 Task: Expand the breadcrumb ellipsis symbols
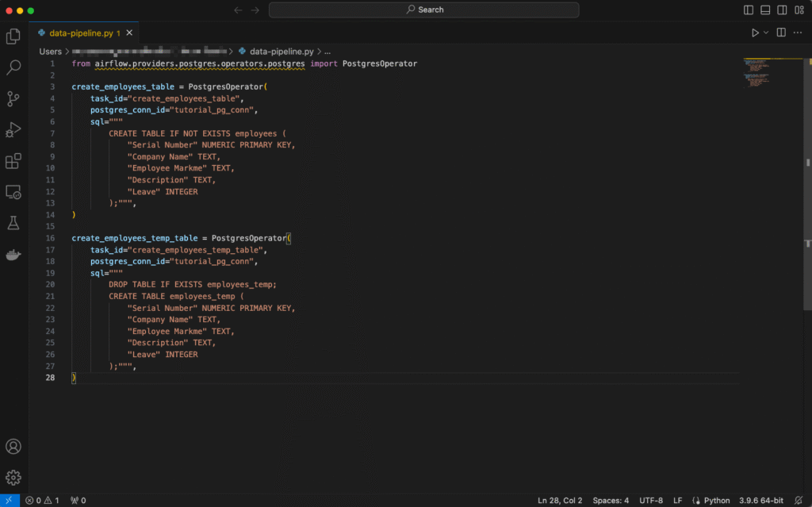327,52
